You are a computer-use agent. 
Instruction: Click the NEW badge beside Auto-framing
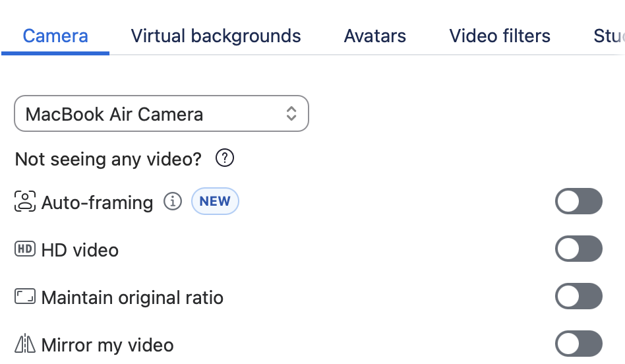click(x=215, y=202)
